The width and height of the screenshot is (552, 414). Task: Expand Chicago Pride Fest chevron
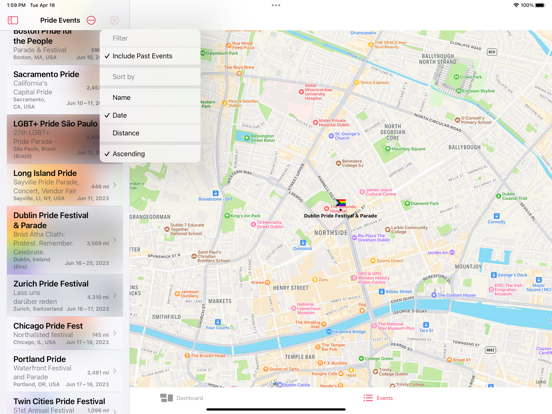[x=115, y=333]
